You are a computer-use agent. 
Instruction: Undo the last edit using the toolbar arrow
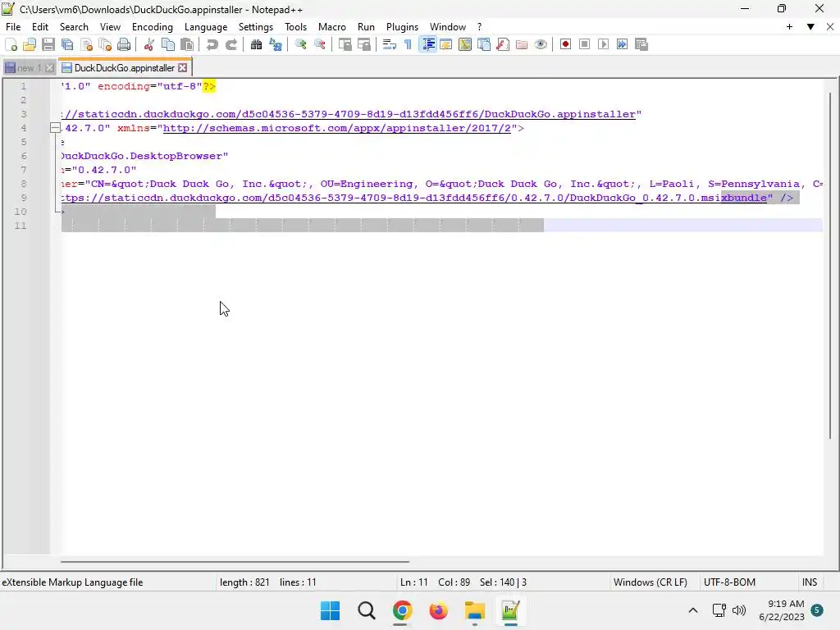(212, 44)
